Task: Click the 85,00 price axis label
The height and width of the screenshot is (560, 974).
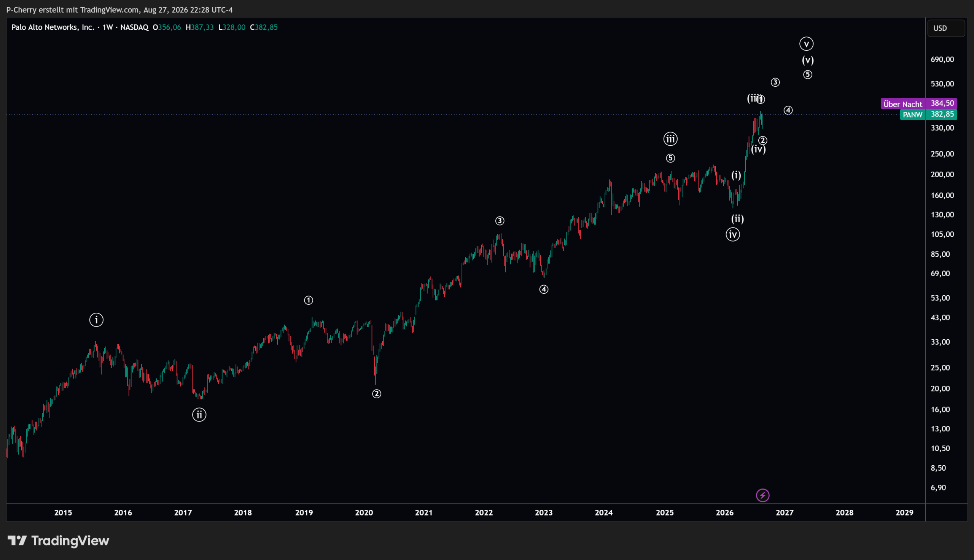Action: coord(941,254)
